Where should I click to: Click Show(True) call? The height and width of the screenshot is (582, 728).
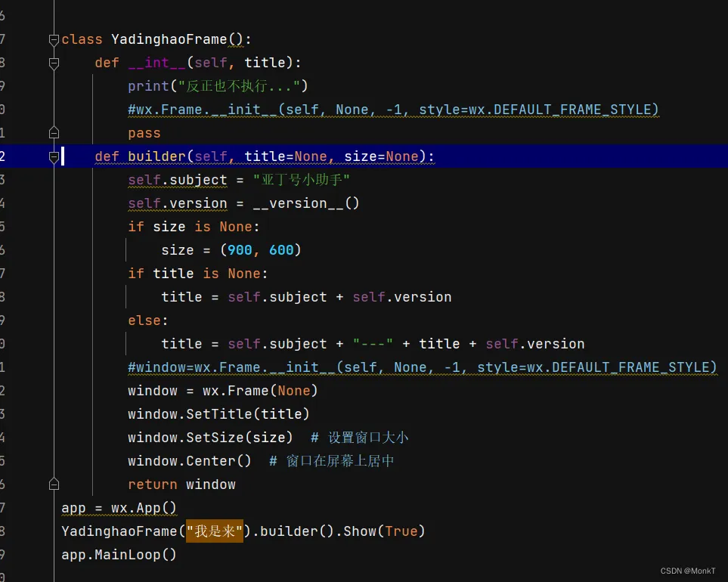pos(384,531)
